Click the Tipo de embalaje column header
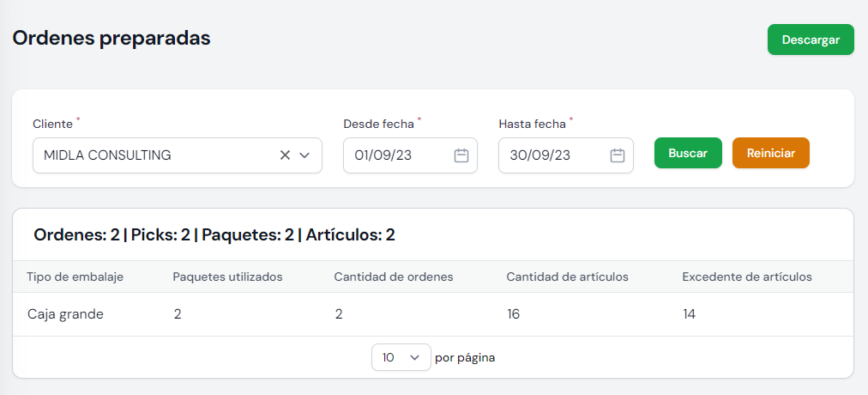Screen dimensions: 868x395 [x=75, y=276]
